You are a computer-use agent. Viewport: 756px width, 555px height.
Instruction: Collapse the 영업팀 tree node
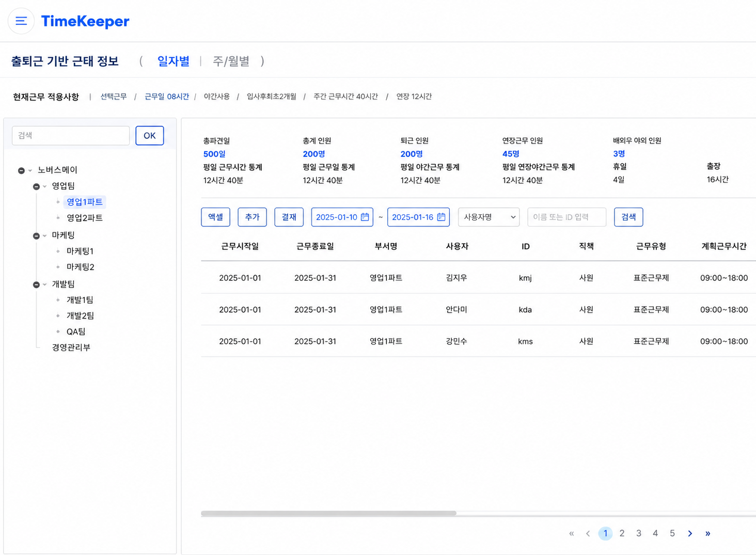point(36,186)
